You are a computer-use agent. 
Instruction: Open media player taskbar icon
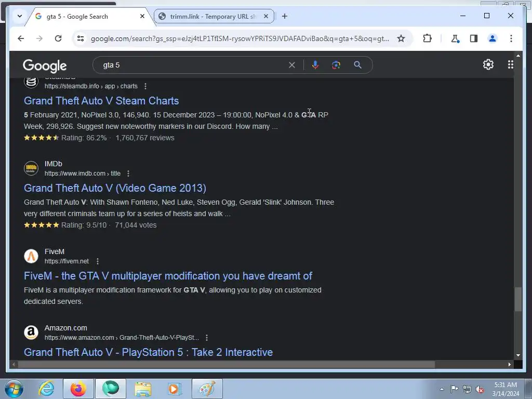click(x=175, y=389)
